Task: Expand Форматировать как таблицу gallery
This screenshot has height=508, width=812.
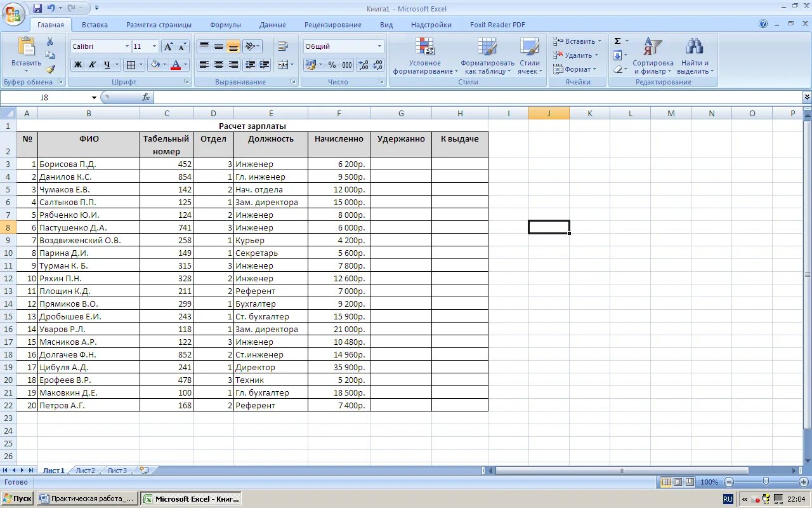Action: 487,55
